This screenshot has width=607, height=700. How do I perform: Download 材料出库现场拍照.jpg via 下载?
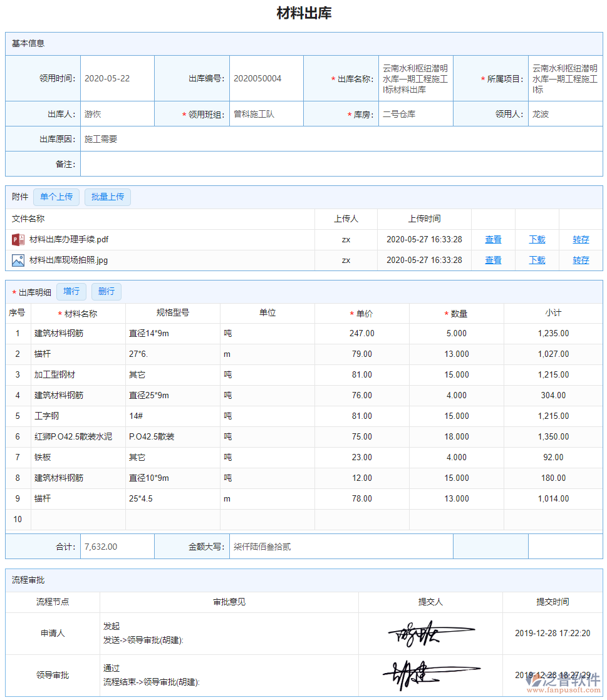click(x=537, y=260)
